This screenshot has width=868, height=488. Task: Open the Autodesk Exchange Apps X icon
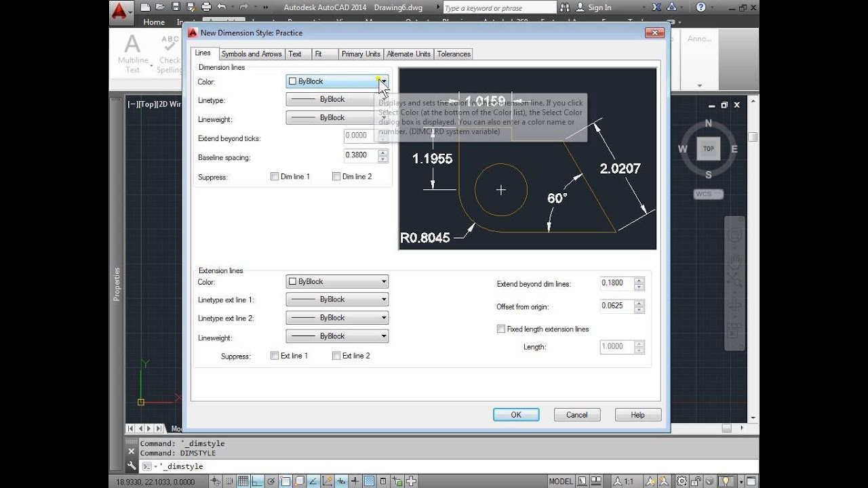point(656,7)
